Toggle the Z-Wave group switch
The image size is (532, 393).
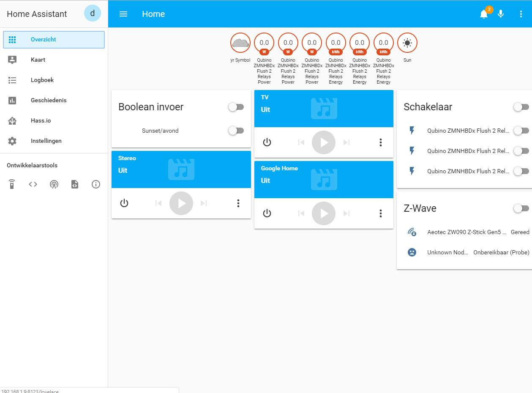[x=521, y=208]
